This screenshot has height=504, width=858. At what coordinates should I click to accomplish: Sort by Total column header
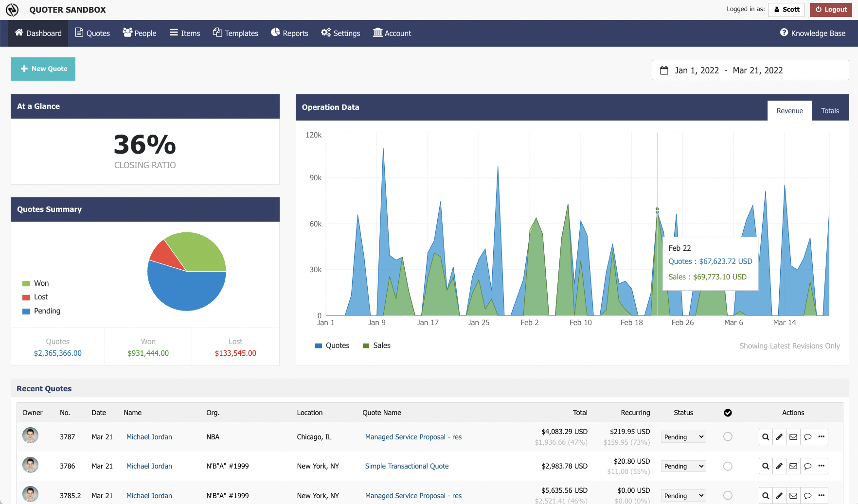(x=580, y=413)
